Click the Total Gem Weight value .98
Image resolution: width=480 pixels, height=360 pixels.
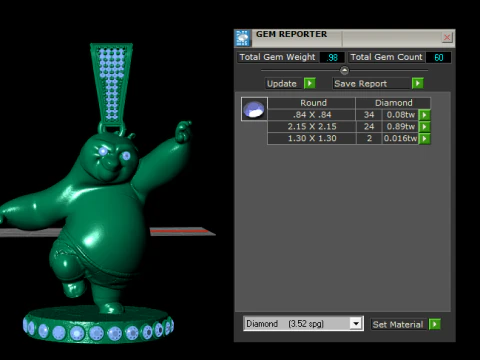click(x=332, y=57)
